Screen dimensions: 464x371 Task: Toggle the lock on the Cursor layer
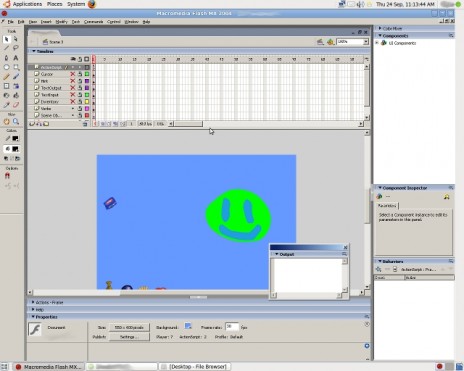(x=80, y=74)
